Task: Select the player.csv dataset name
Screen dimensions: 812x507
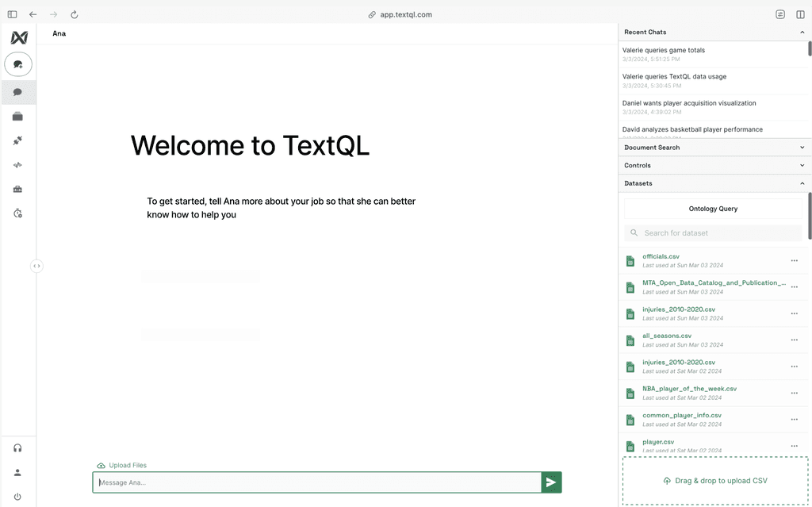Action: coord(658,442)
